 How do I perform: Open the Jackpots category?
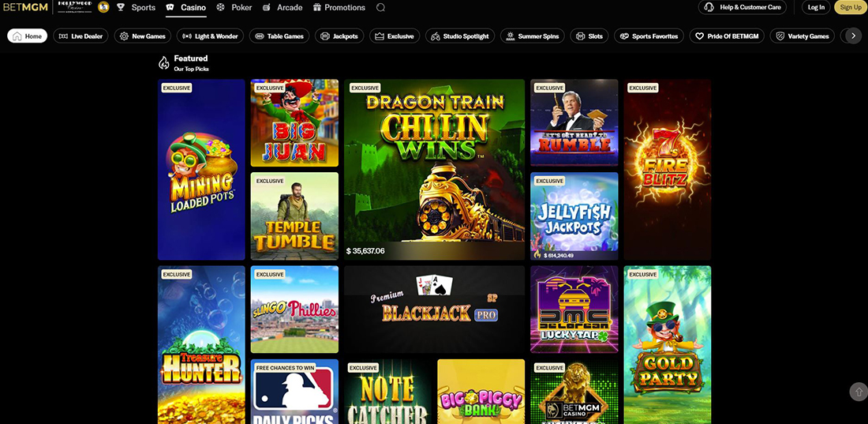pyautogui.click(x=339, y=36)
